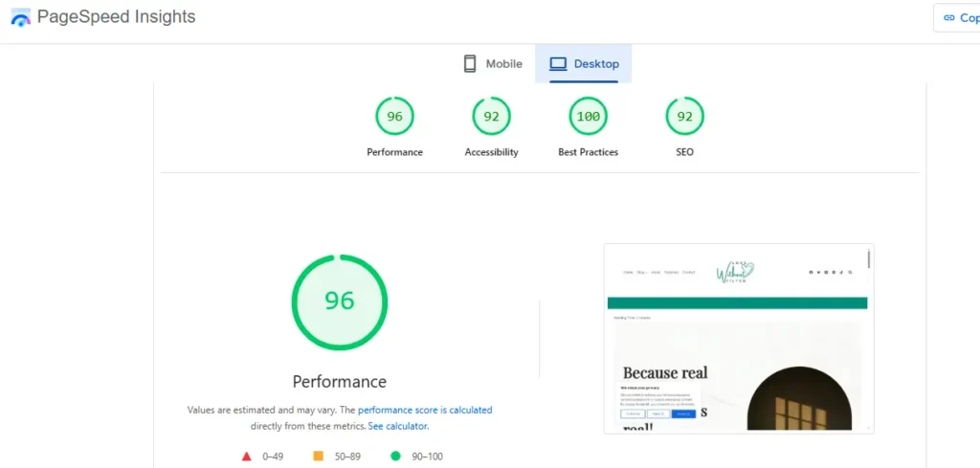980x468 pixels.
Task: Click the large Performance heading below the gauge
Action: pos(339,382)
